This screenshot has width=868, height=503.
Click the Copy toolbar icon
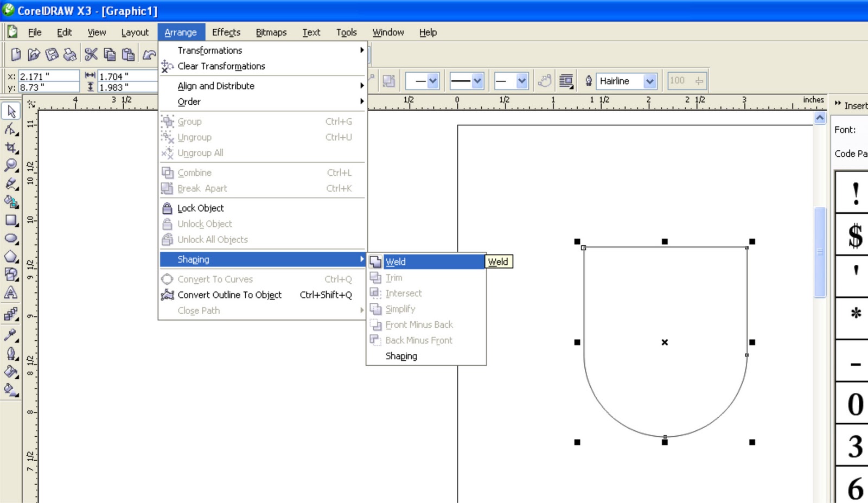point(110,54)
